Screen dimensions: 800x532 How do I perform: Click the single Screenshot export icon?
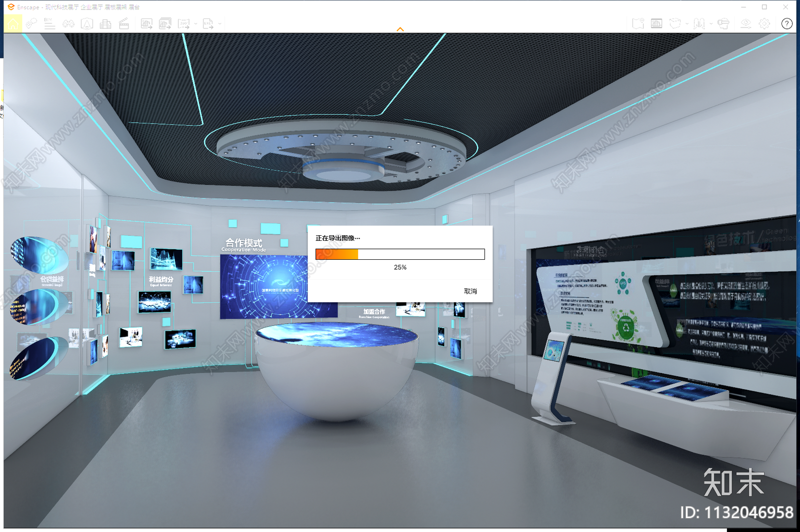pos(146,23)
